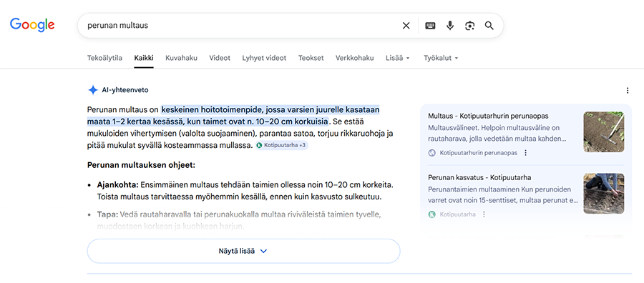This screenshot has height=283, width=644.
Task: Click the green Kotipuutarha source favicon
Action: [431, 214]
